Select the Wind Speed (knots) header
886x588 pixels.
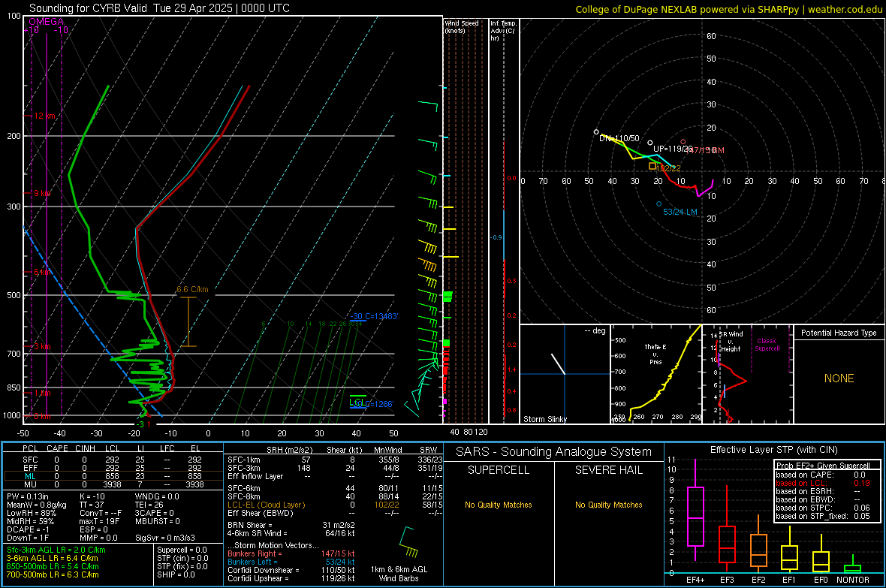(x=462, y=27)
